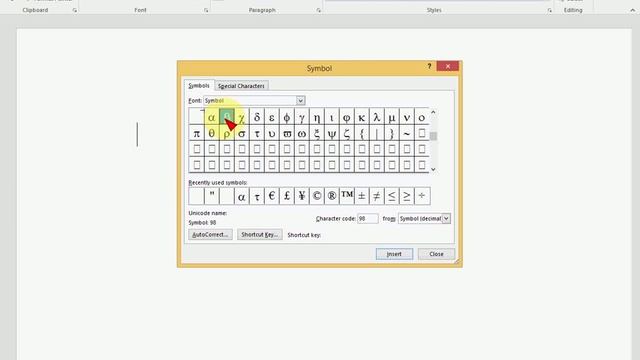
Task: Pick the mu symbol in the grid
Action: click(x=392, y=117)
